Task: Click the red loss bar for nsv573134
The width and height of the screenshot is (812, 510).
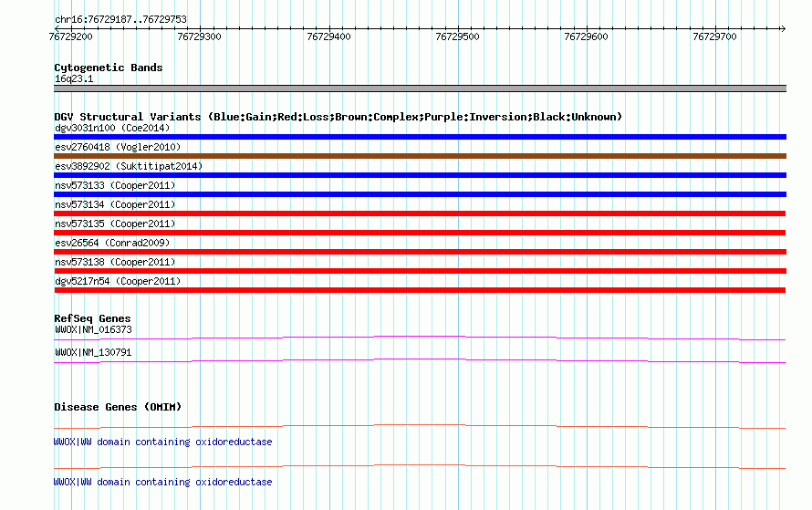Action: 420,213
